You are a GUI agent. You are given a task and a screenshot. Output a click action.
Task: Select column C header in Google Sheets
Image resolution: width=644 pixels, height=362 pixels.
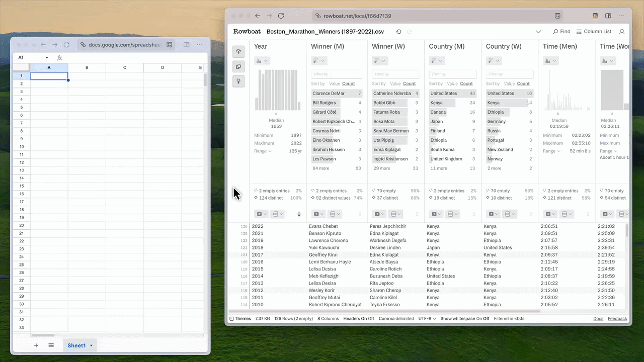pos(125,67)
